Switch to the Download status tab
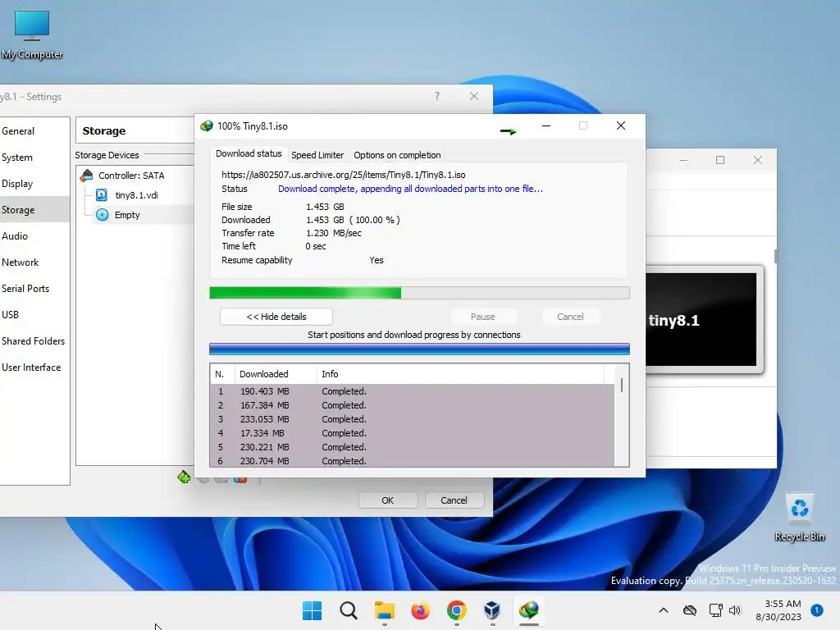The image size is (840, 630). pos(249,153)
